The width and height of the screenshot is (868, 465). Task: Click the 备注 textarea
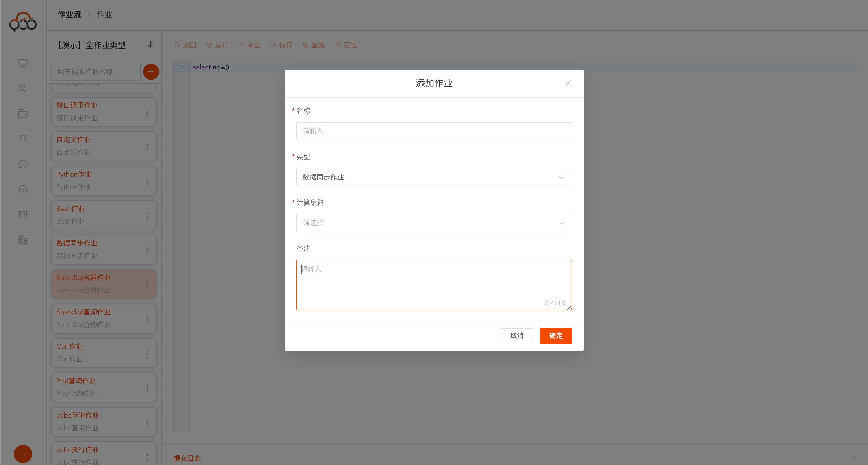[x=434, y=284]
